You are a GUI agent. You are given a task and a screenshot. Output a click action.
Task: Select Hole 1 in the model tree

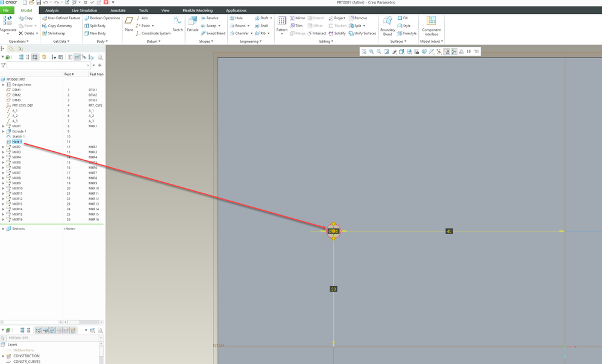[x=17, y=142]
